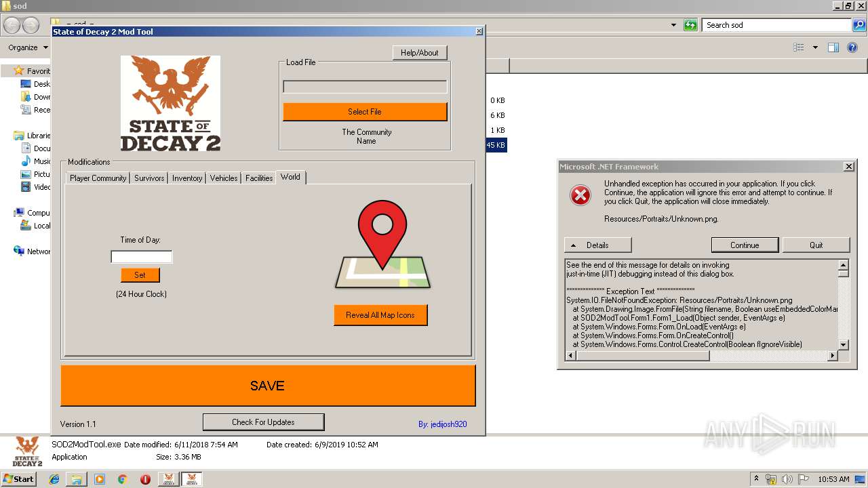Click SOD2ModTool.exe icon in details pane
The image size is (868, 488).
tap(27, 451)
